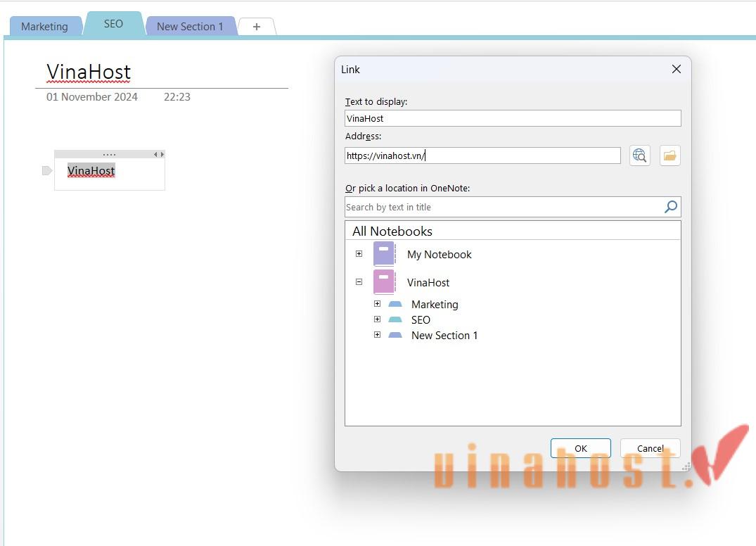Viewport: 756px width, 546px height.
Task: Select My Notebook in the tree
Action: [440, 255]
